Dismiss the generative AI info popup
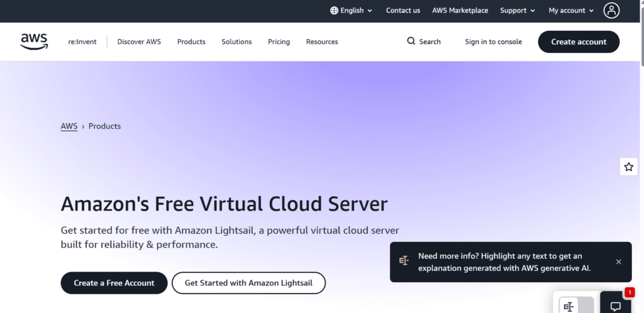 [618, 261]
